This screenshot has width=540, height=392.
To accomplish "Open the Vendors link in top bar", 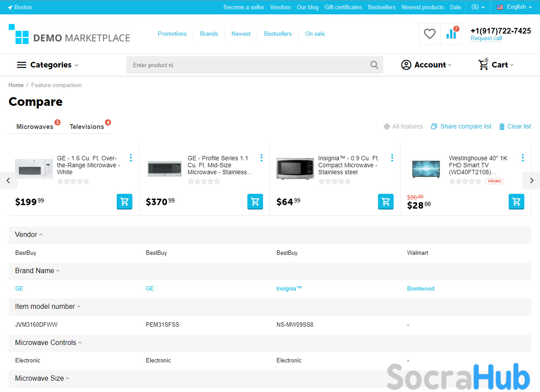I will [280, 7].
